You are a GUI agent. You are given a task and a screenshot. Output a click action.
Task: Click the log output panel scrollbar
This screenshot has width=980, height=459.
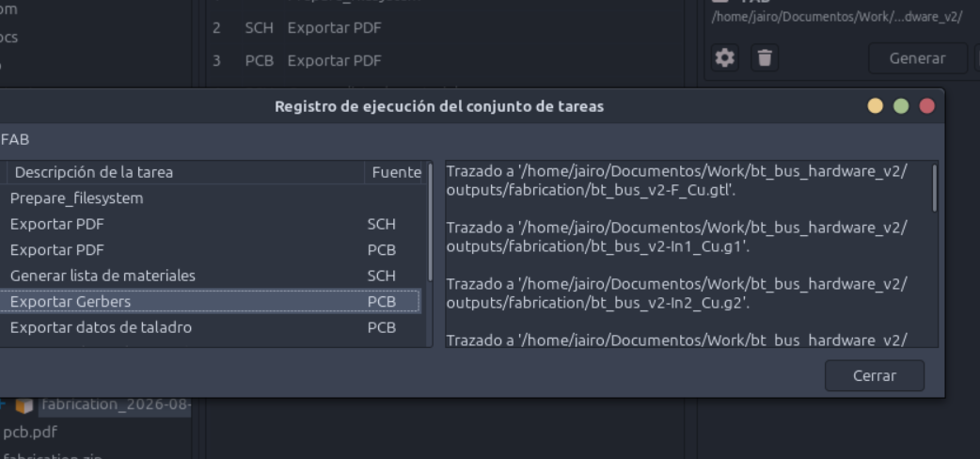tap(934, 188)
